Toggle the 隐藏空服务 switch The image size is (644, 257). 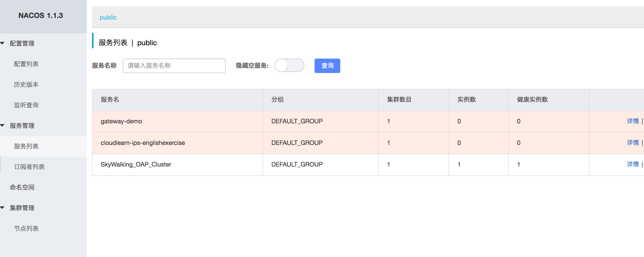tap(289, 66)
